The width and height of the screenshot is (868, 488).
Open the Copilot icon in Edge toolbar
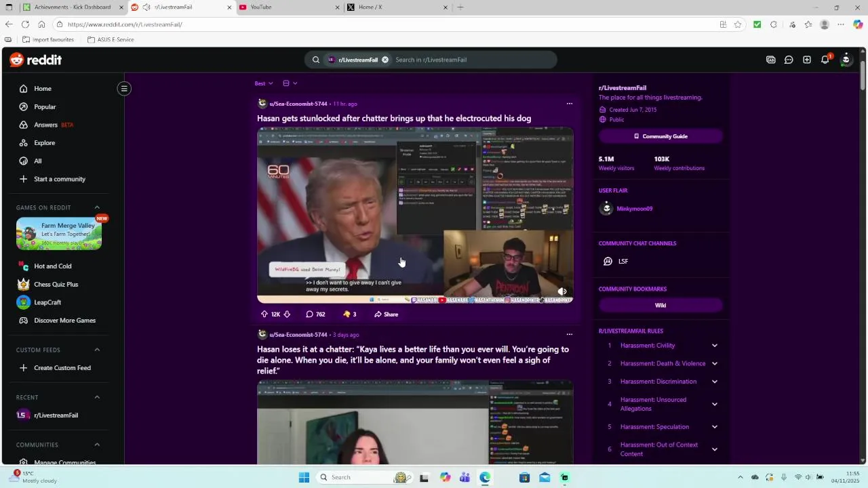pyautogui.click(x=858, y=24)
